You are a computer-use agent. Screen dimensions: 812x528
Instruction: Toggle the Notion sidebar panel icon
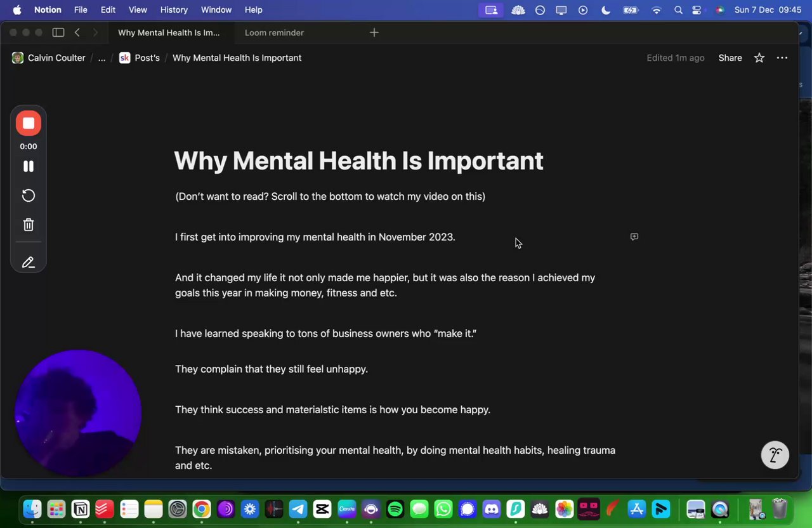pos(58,32)
